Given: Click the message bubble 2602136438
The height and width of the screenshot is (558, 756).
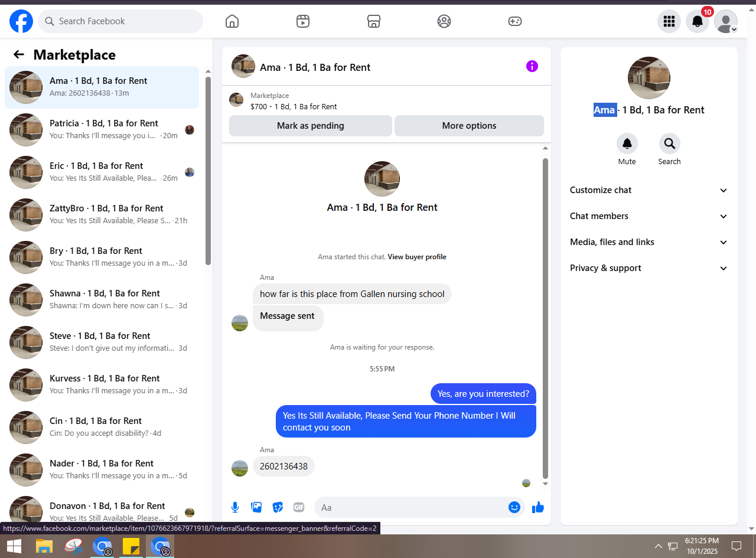Looking at the screenshot, I should 283,466.
